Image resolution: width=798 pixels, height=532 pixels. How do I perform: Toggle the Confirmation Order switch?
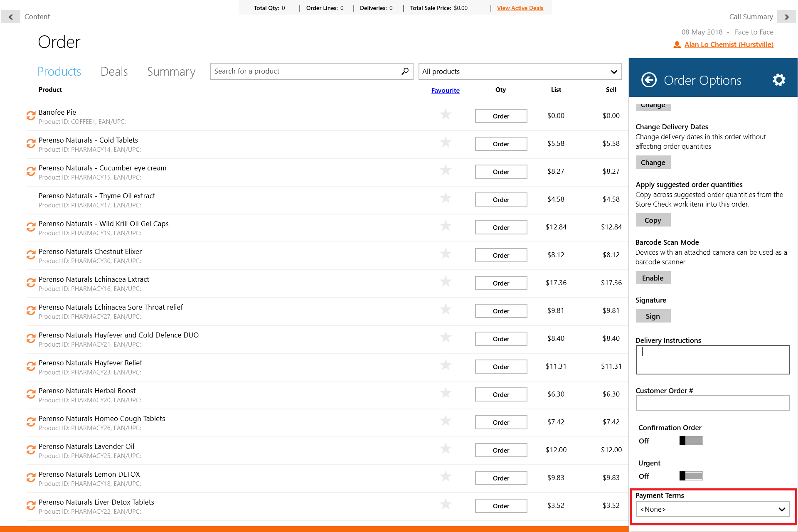click(x=691, y=441)
